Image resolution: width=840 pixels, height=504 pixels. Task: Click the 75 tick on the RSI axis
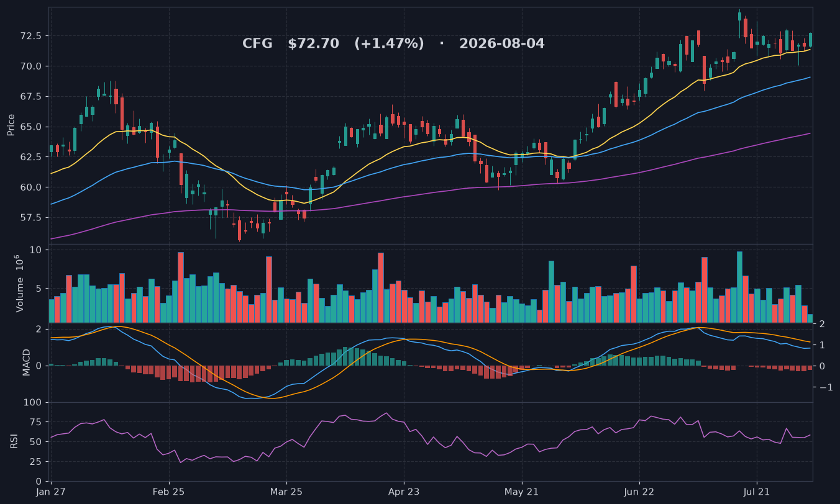(37, 423)
